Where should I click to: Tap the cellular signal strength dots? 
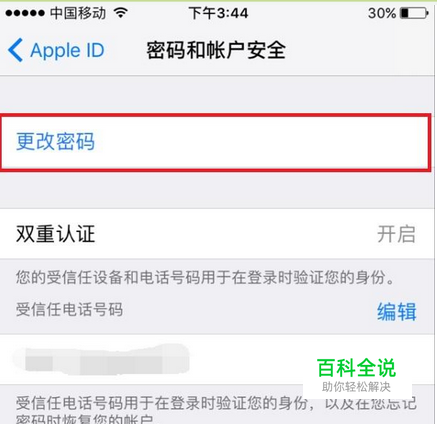pyautogui.click(x=25, y=13)
